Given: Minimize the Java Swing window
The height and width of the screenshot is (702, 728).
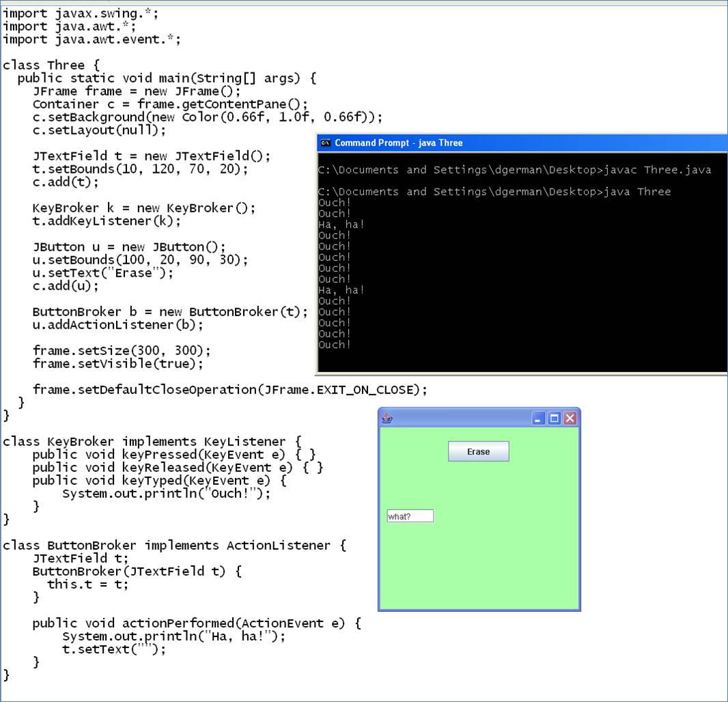Looking at the screenshot, I should [538, 419].
